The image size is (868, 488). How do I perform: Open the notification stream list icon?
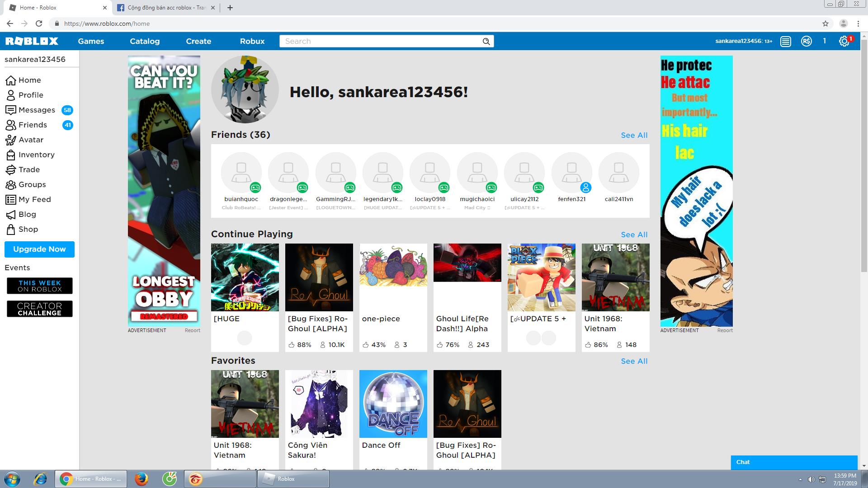pos(786,42)
